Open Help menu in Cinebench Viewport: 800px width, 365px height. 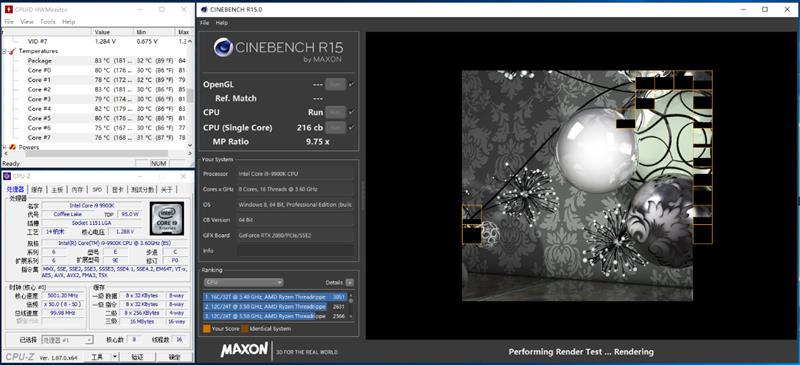[x=221, y=23]
